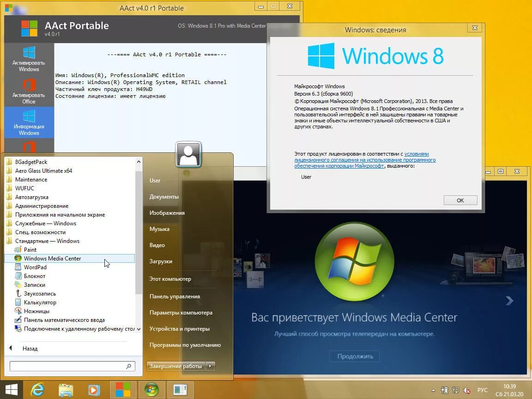Open Internet Explorer from taskbar
Screen dimensions: 532x399
[37, 390]
